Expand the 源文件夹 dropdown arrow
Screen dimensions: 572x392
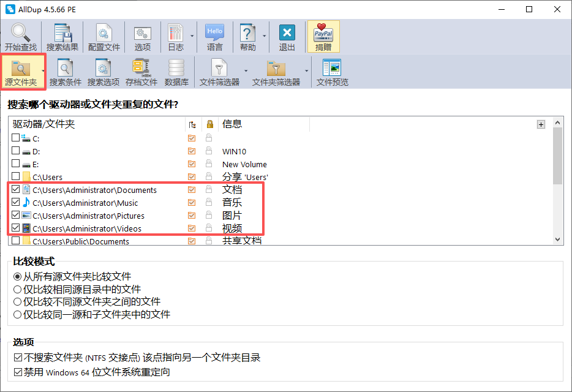point(43,72)
